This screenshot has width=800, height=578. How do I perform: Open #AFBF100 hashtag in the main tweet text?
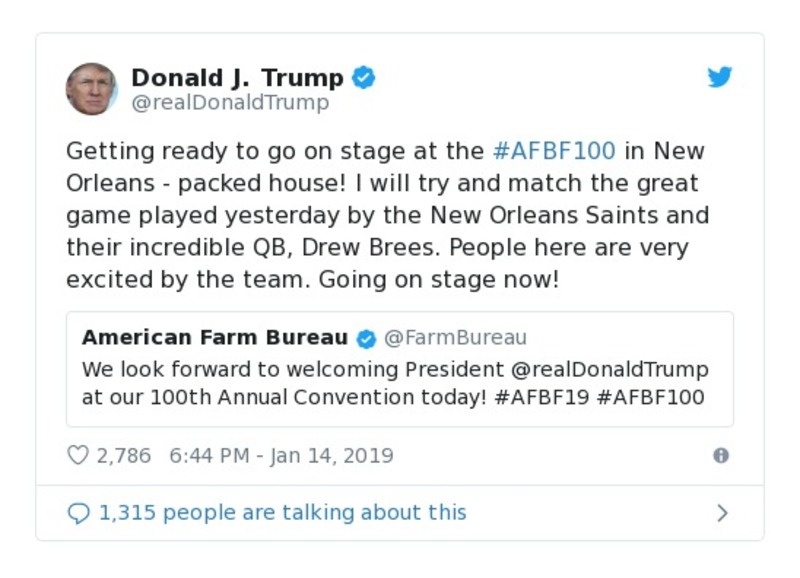556,152
